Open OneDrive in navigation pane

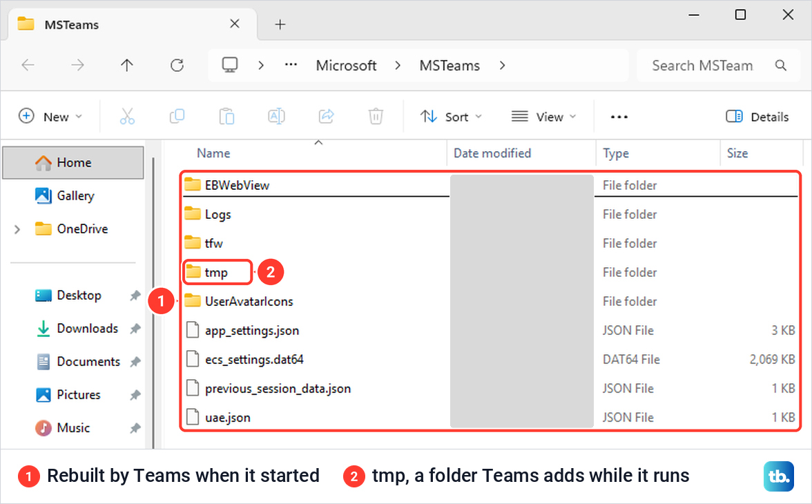[x=73, y=229]
